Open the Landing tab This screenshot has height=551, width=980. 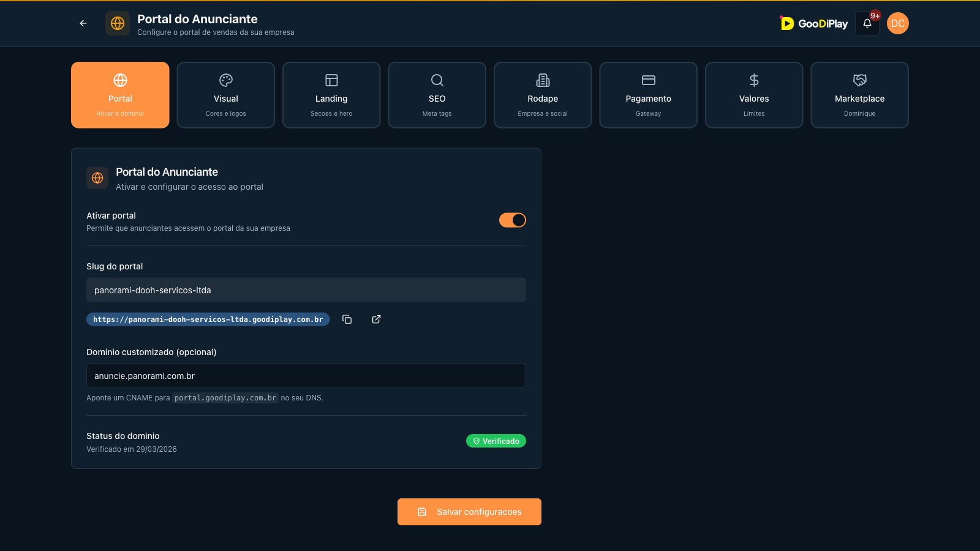pyautogui.click(x=331, y=95)
